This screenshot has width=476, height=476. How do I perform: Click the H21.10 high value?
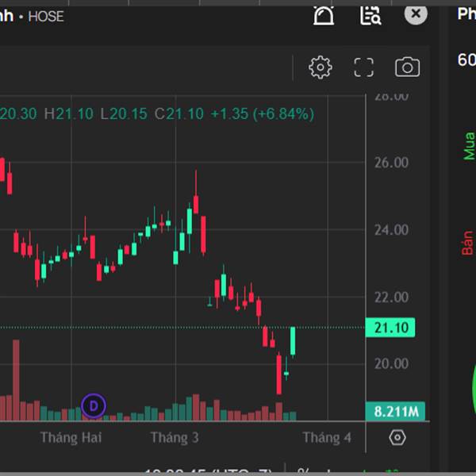(x=69, y=113)
